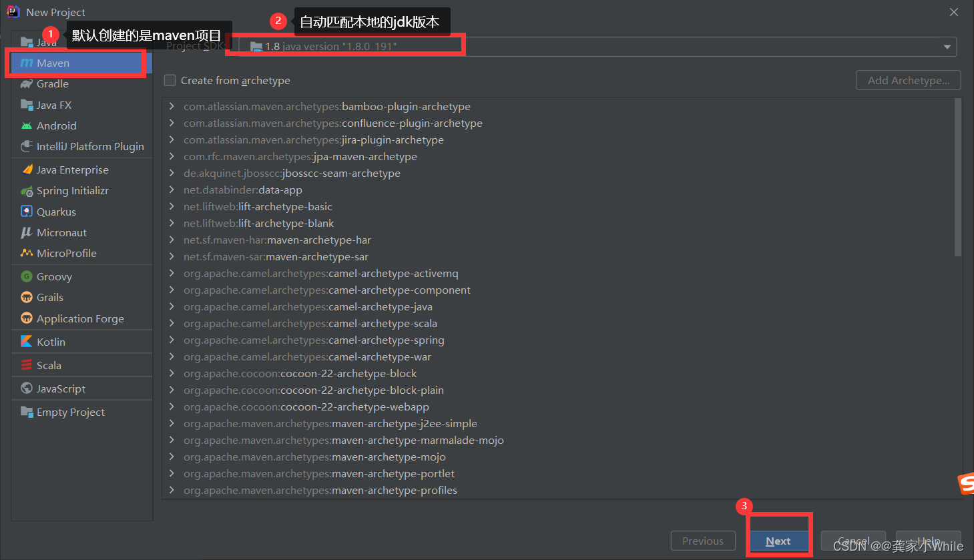Screen dimensions: 974x560
Task: Expand jbosscc-seam-archetype entry
Action: [x=172, y=173]
